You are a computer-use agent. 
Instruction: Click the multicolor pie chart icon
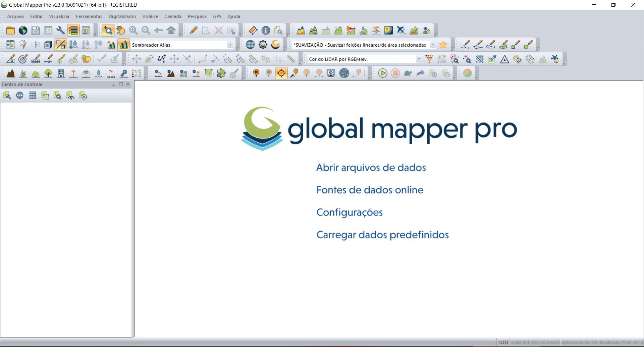point(467,73)
